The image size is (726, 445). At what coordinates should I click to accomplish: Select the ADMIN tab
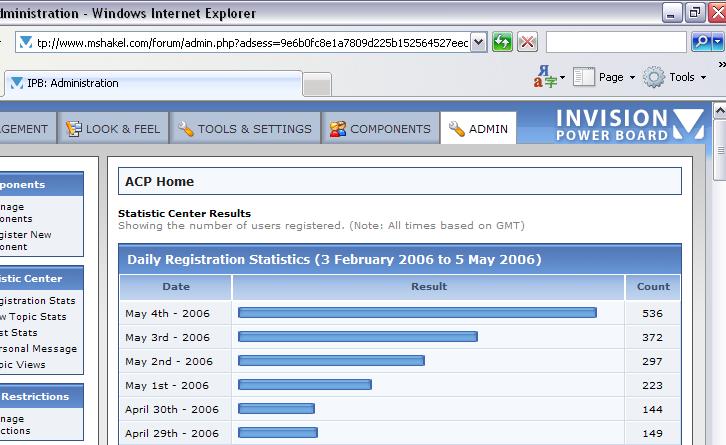point(479,129)
